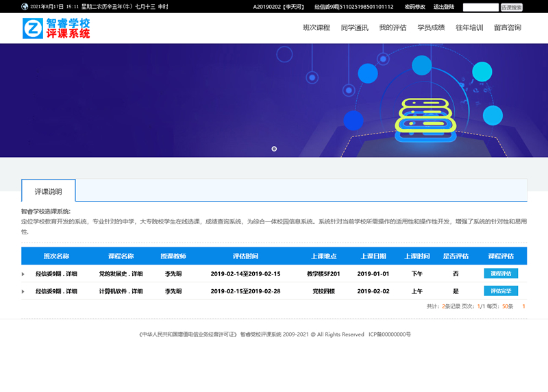The image size is (548, 392).
Task: Click the globe icon beside the date
Action: click(x=25, y=7)
